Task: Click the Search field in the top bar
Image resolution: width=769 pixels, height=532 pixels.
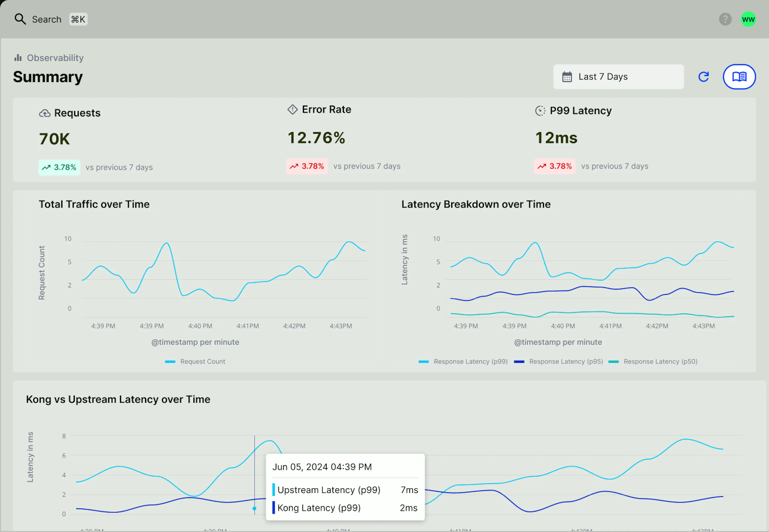Action: click(x=47, y=19)
